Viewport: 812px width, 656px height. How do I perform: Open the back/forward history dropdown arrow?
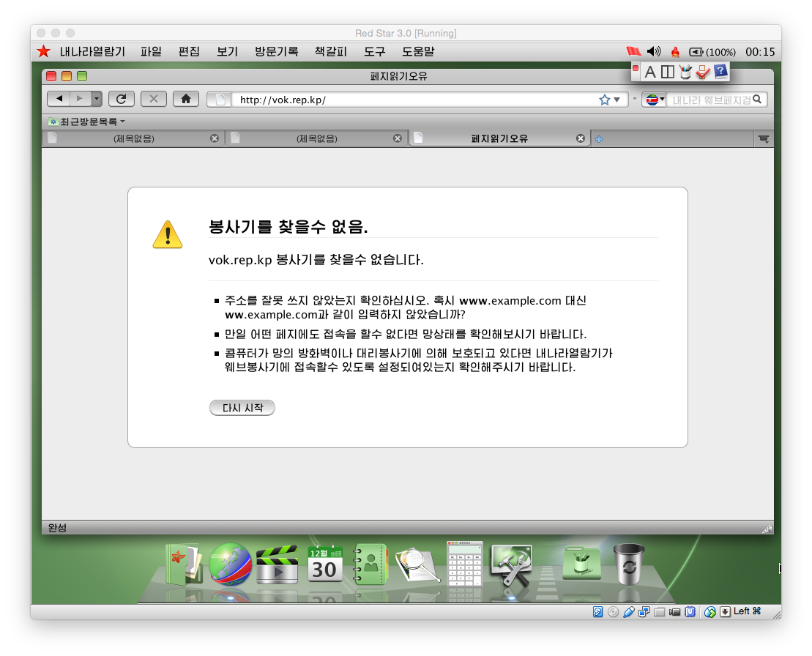click(96, 99)
